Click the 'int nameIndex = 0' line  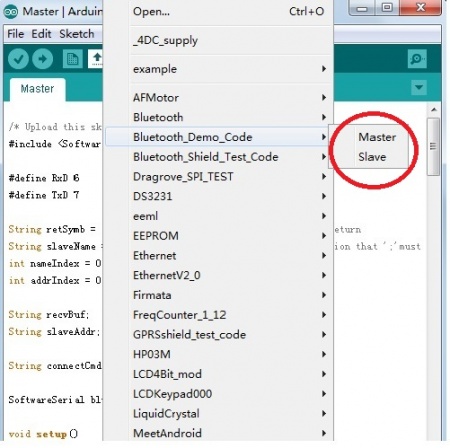click(55, 263)
